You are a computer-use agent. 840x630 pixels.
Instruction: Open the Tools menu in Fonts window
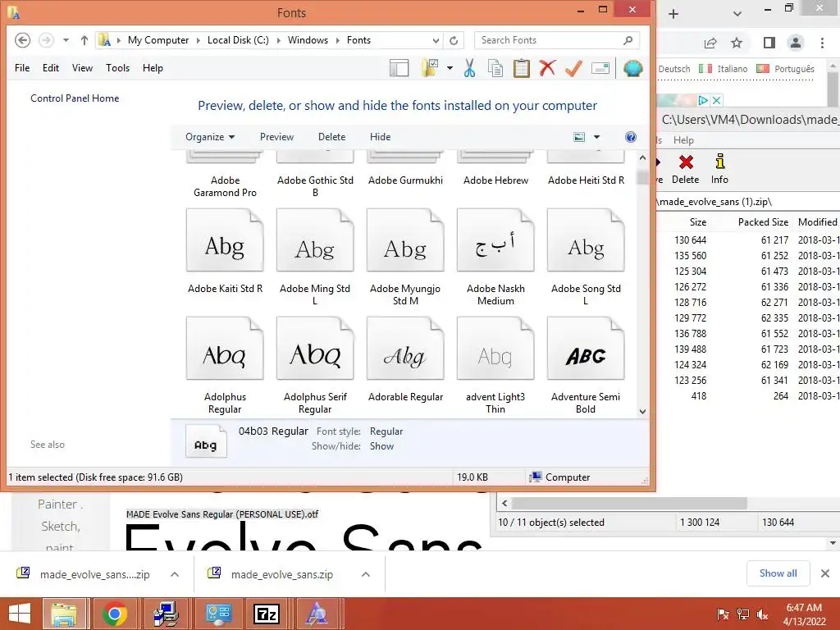tap(118, 68)
